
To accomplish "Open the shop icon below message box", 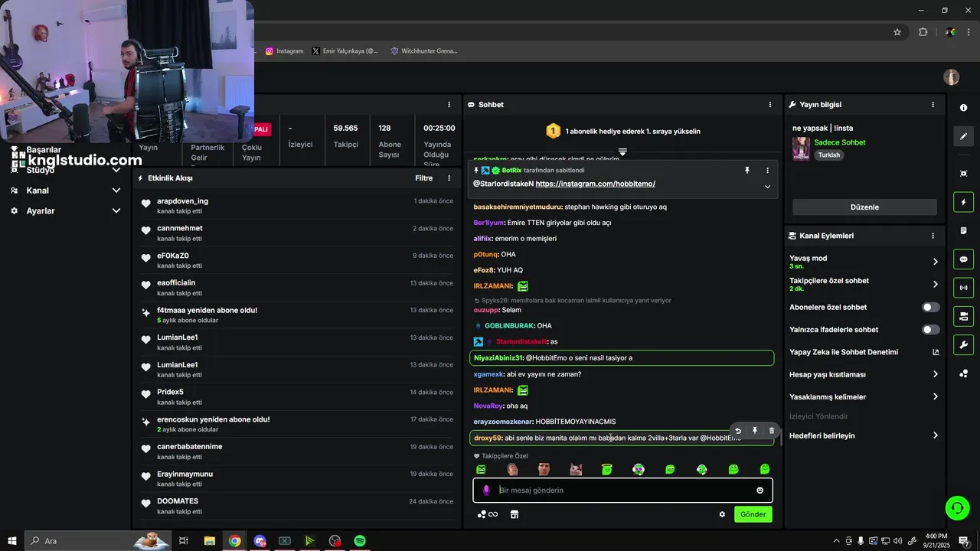I will point(514,514).
